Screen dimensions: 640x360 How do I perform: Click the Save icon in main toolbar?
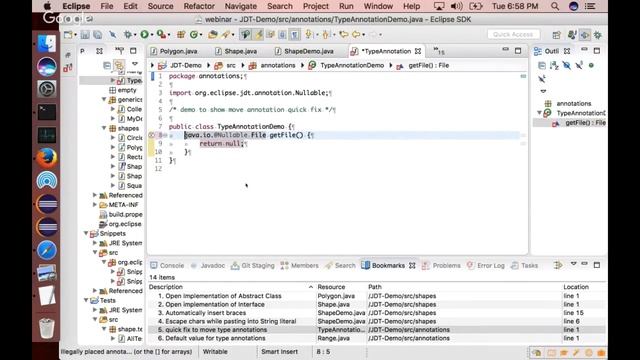(x=85, y=35)
